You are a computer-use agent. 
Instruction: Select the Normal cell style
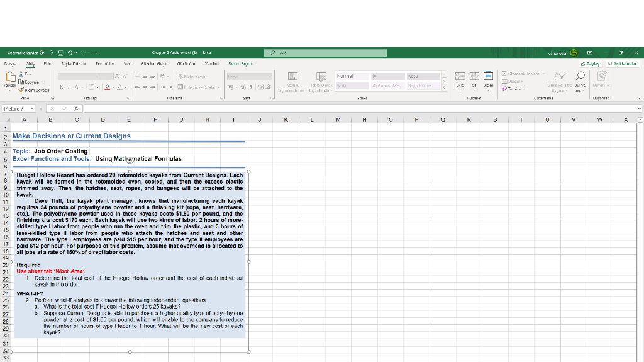point(352,76)
